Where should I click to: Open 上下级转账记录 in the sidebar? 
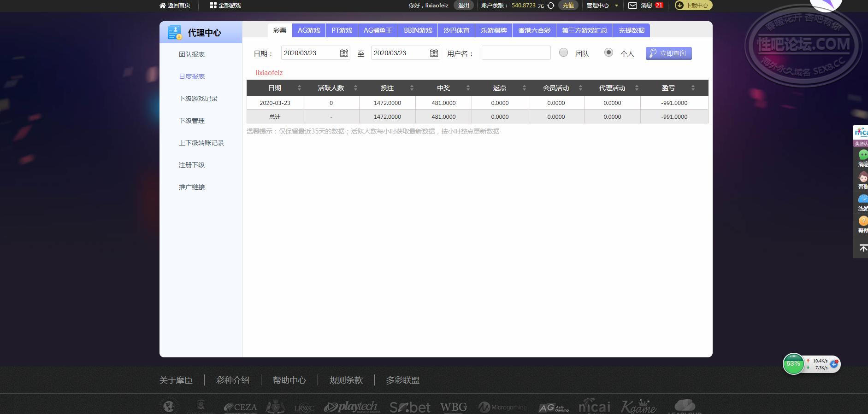coord(201,143)
